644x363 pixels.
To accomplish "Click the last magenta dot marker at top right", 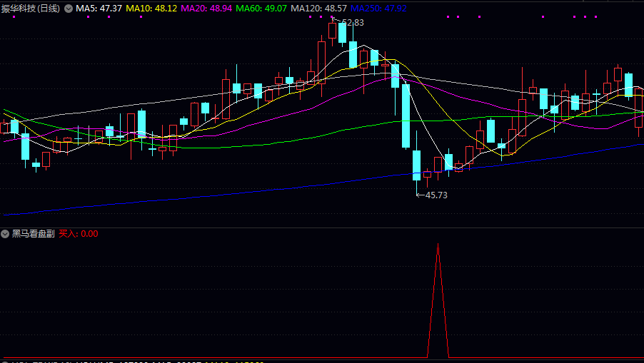I will pyautogui.click(x=595, y=17).
